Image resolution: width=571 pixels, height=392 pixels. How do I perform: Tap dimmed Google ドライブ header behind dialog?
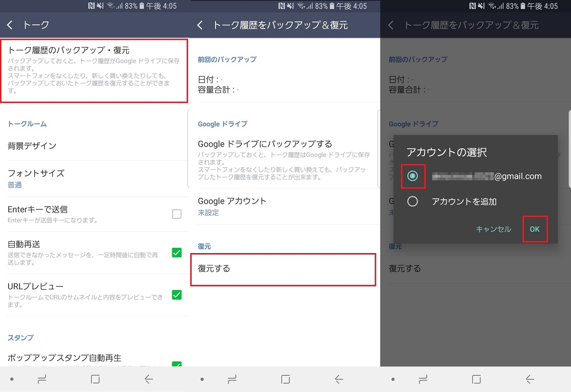tap(413, 124)
